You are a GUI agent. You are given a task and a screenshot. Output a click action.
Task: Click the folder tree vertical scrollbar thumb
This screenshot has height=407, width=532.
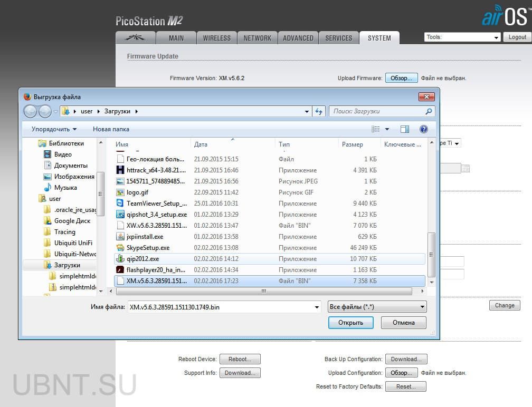click(x=100, y=194)
